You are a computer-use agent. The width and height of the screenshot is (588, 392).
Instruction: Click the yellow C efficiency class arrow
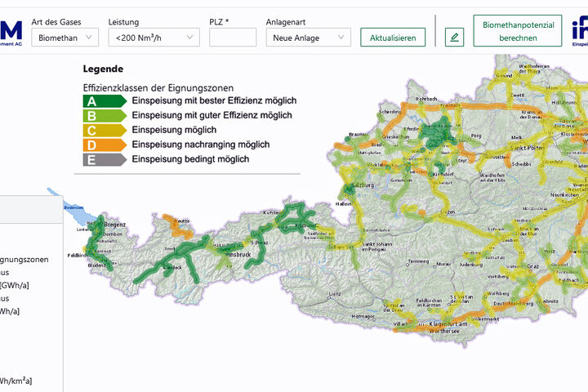(105, 131)
